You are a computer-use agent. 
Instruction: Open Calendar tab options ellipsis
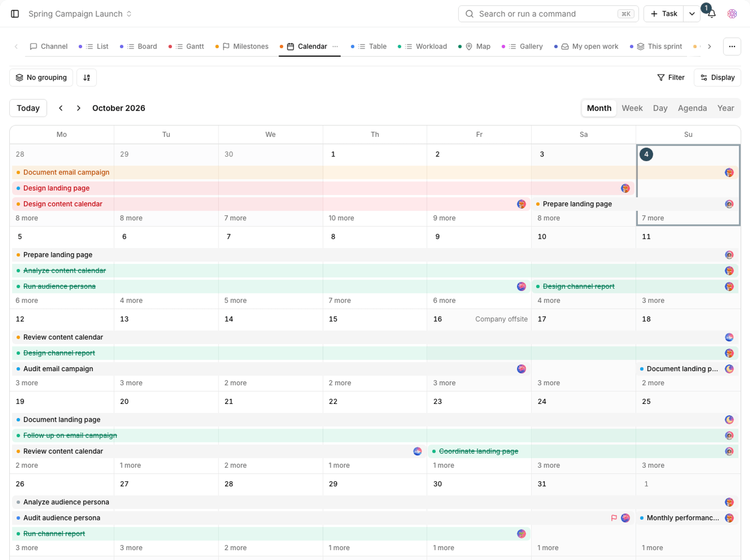point(335,46)
